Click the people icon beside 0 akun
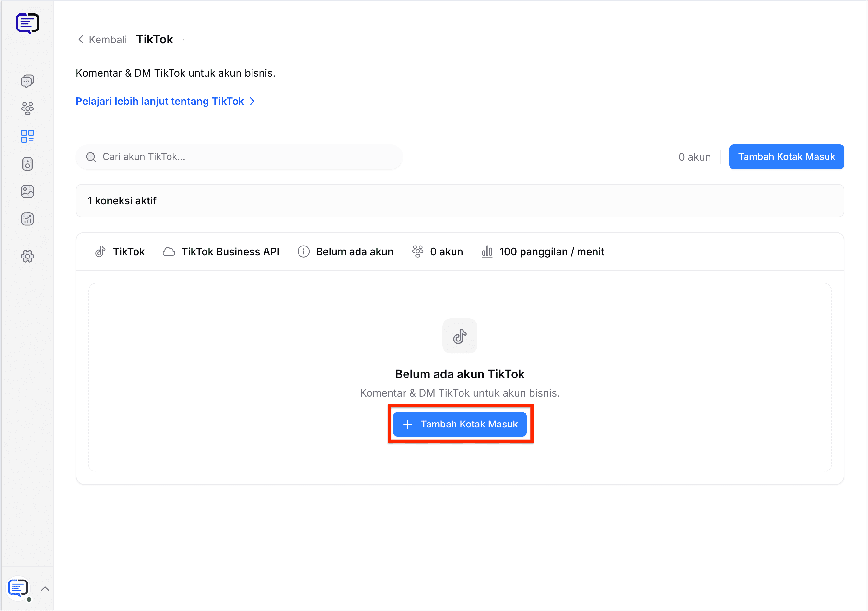This screenshot has height=611, width=868. point(418,252)
